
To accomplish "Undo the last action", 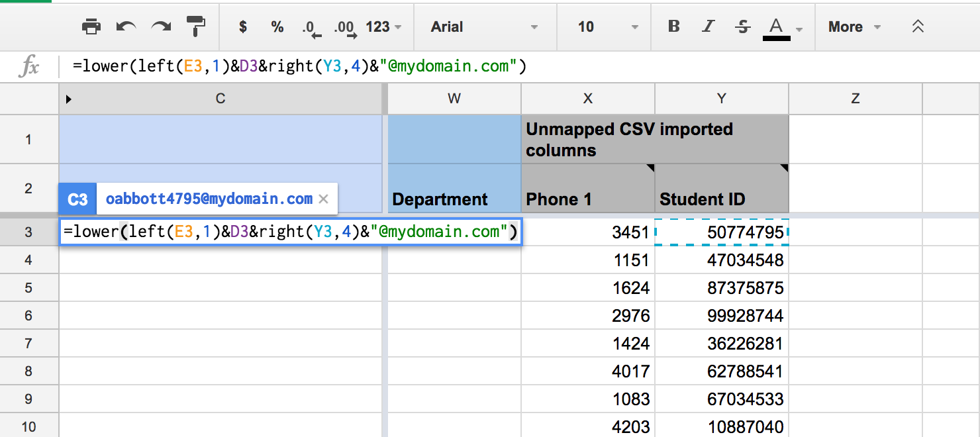I will tap(126, 27).
